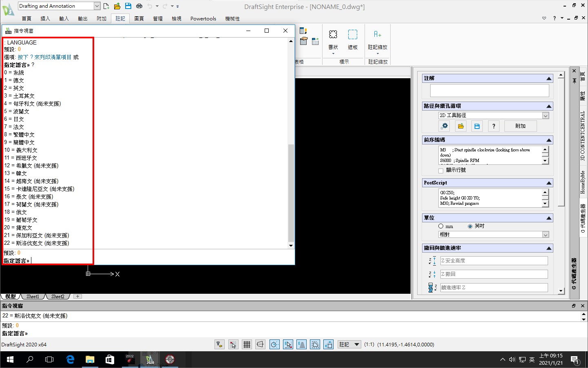Click the 附加 button in the G-code panel
The height and width of the screenshot is (368, 588).
coord(520,126)
